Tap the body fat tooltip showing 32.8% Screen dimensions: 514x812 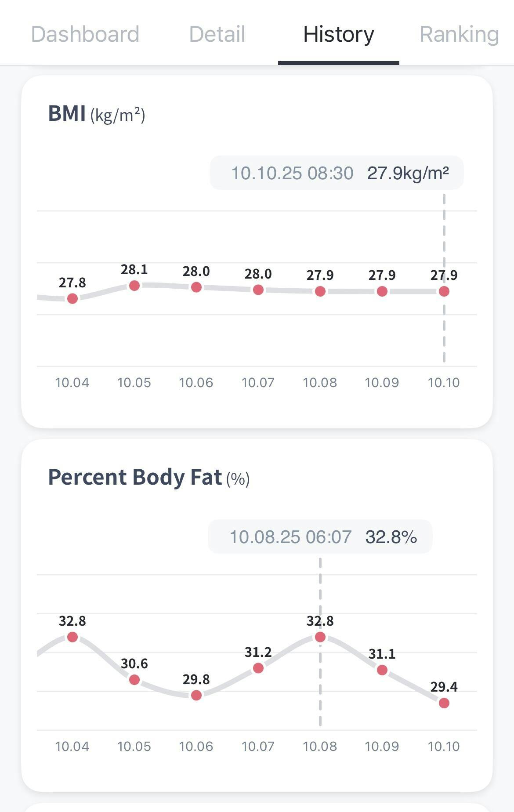click(320, 537)
